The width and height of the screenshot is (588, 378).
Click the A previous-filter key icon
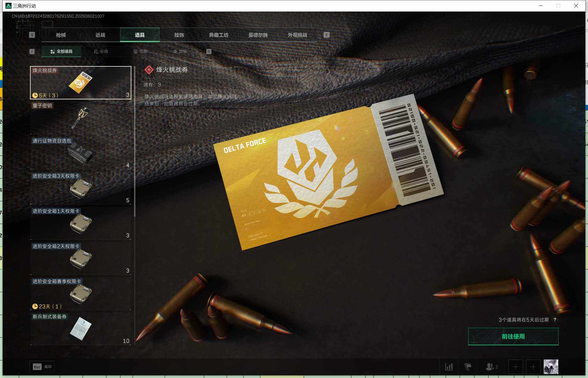pyautogui.click(x=32, y=52)
